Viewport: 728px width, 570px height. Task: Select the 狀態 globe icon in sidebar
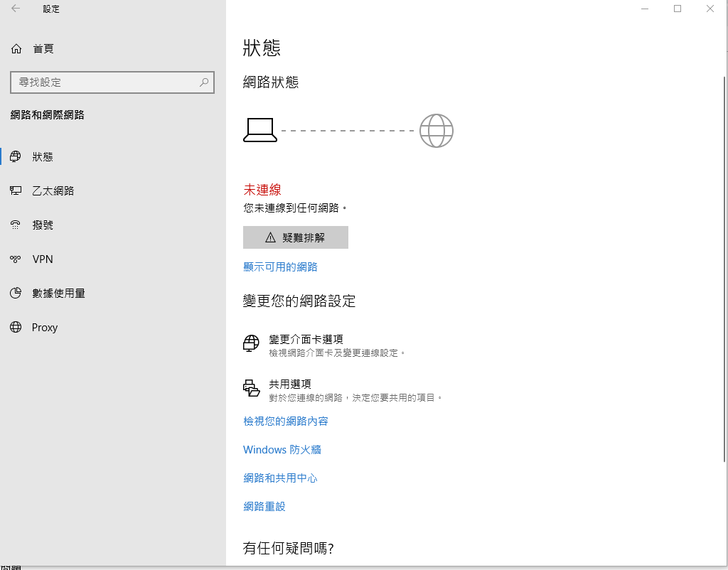(16, 156)
